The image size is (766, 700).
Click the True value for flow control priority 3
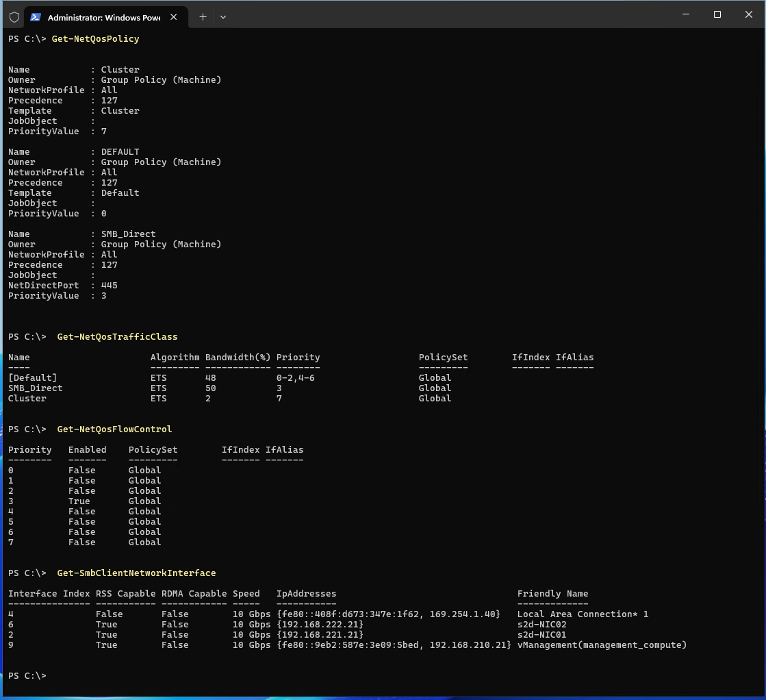point(79,501)
